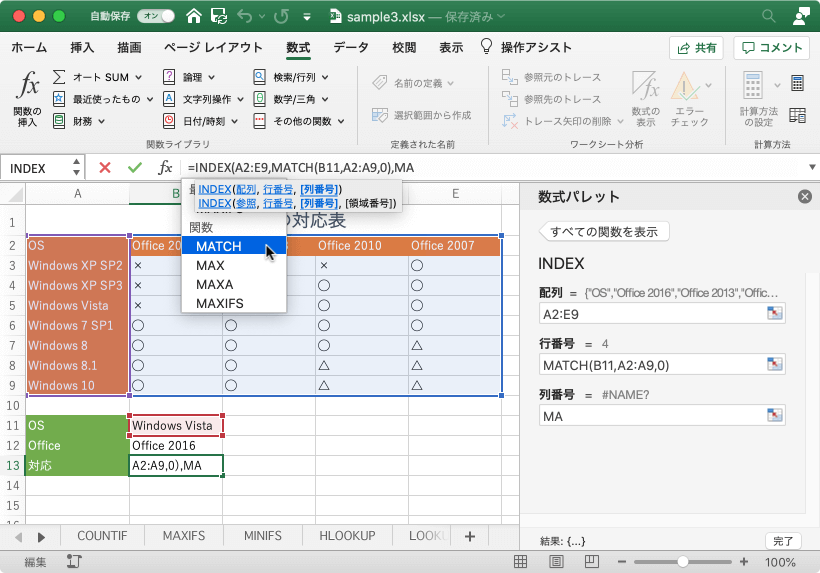Screen dimensions: 820x573
Task: Expand the formula bar arrow
Action: [x=812, y=167]
